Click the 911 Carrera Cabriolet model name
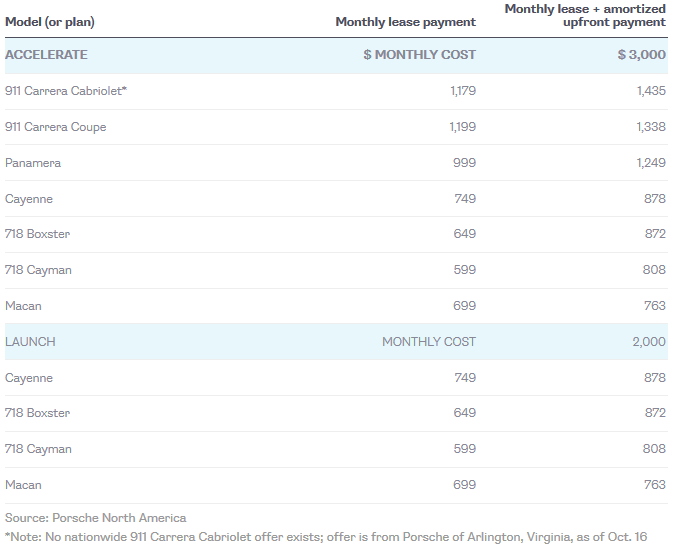680x555 pixels. point(66,91)
